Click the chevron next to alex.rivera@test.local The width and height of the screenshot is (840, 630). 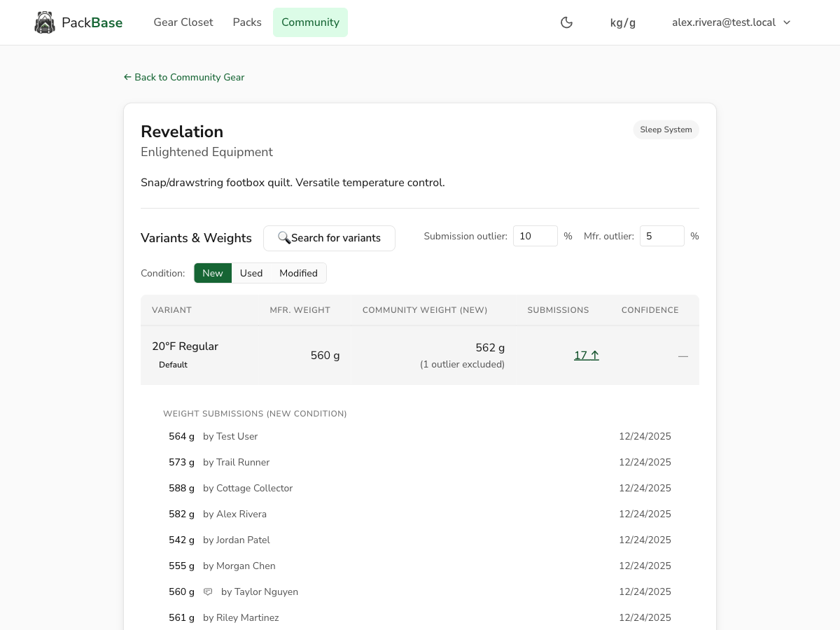(787, 22)
